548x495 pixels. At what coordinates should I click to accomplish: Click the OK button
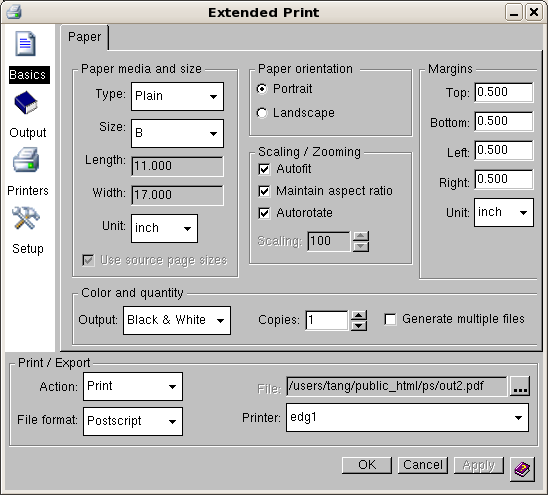tap(367, 465)
